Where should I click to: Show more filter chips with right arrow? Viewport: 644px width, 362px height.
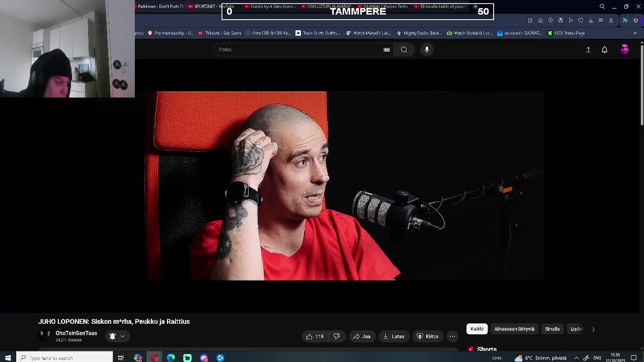pos(593,329)
